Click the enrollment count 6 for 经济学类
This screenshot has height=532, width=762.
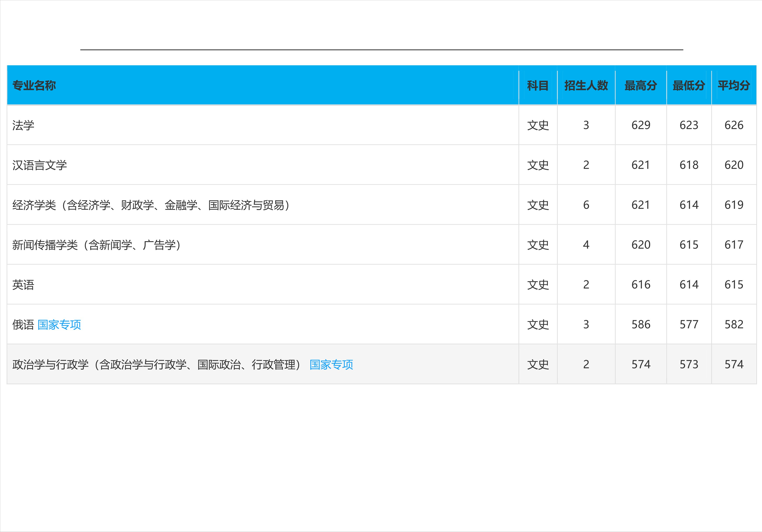pos(587,205)
